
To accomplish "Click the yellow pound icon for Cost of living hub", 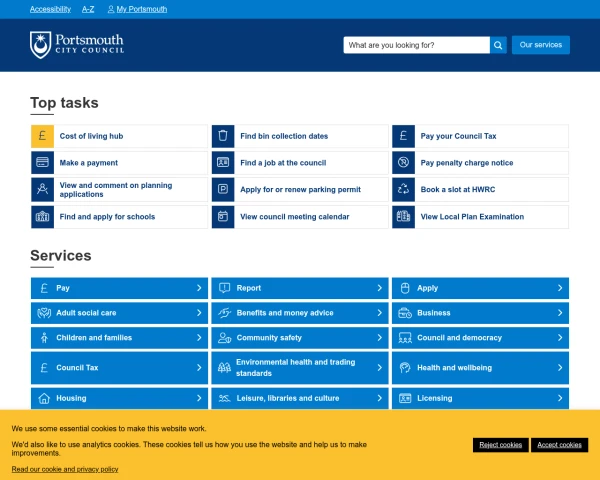I will pyautogui.click(x=42, y=136).
